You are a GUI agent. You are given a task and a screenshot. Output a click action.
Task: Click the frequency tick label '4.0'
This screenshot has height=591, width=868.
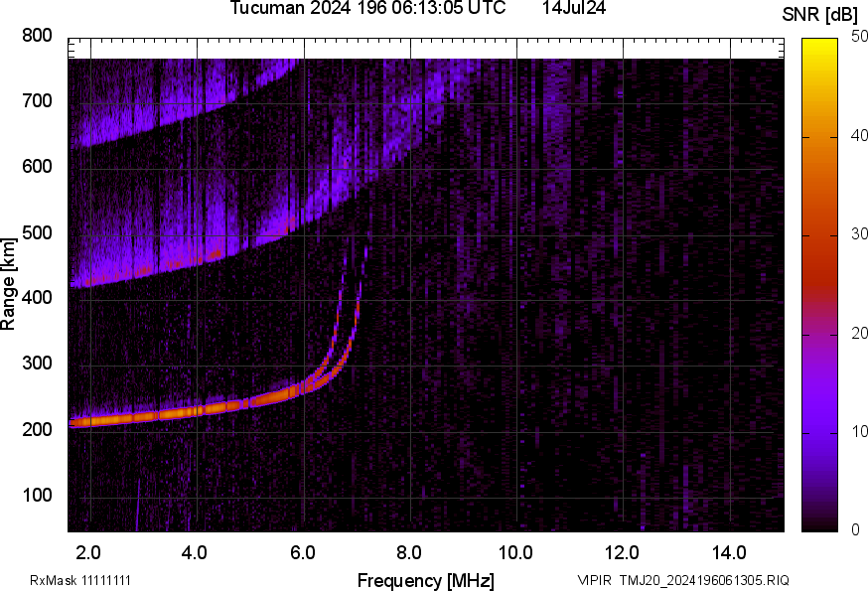tap(195, 553)
